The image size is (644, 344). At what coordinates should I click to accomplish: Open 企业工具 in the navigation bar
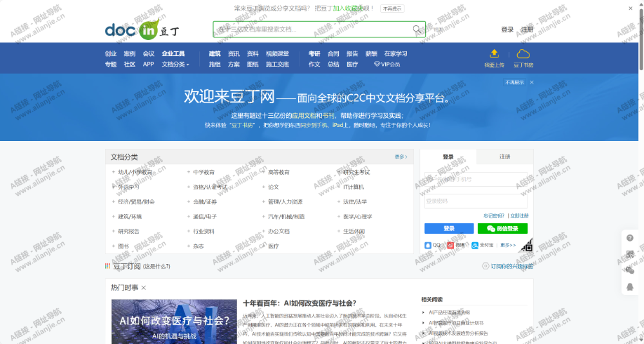[173, 53]
